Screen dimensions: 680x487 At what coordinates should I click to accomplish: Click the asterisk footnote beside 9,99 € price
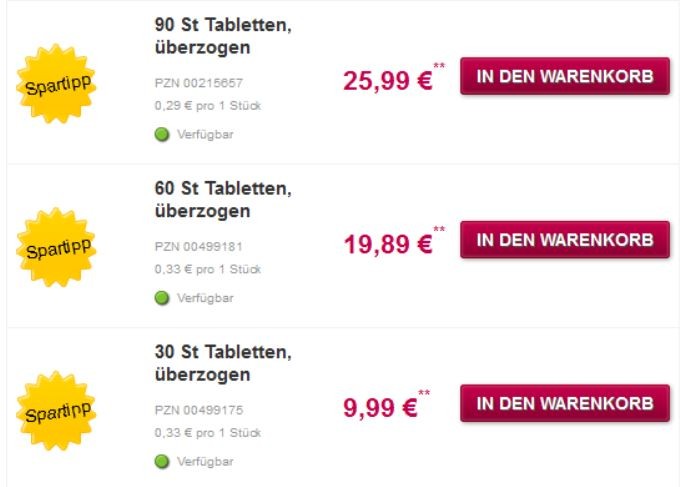click(424, 393)
